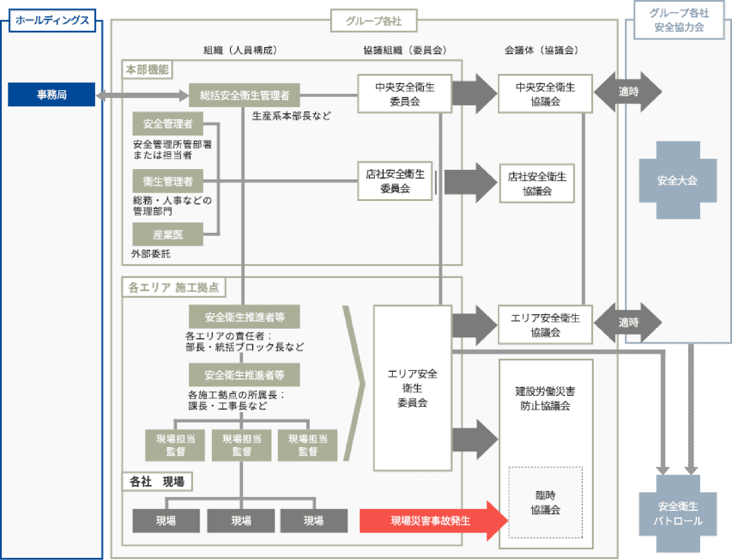Select the 安全衛生推進者等 box above 各施工拠点の所属長
Screen dimensions: 732x560
click(244, 375)
